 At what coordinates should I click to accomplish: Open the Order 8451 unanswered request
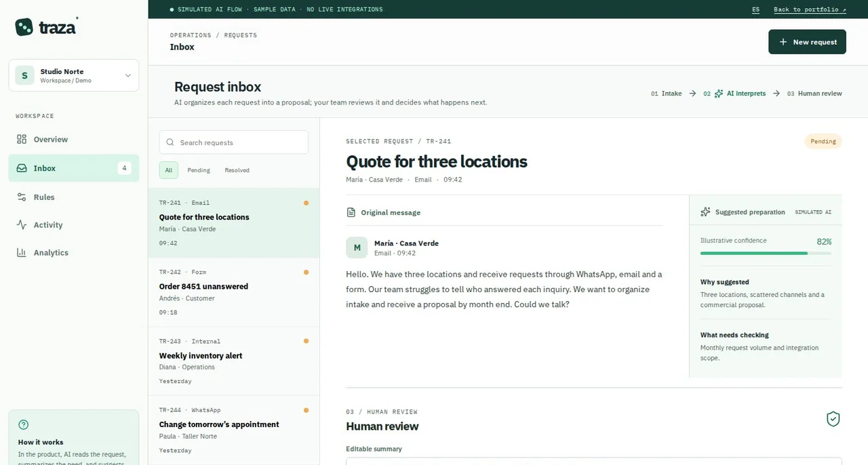pyautogui.click(x=234, y=292)
